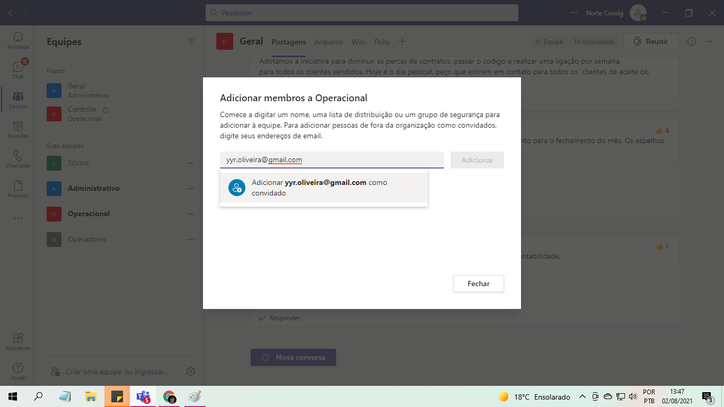Open the Arquivos sidebar icon
This screenshot has height=407, width=724.
[x=18, y=188]
